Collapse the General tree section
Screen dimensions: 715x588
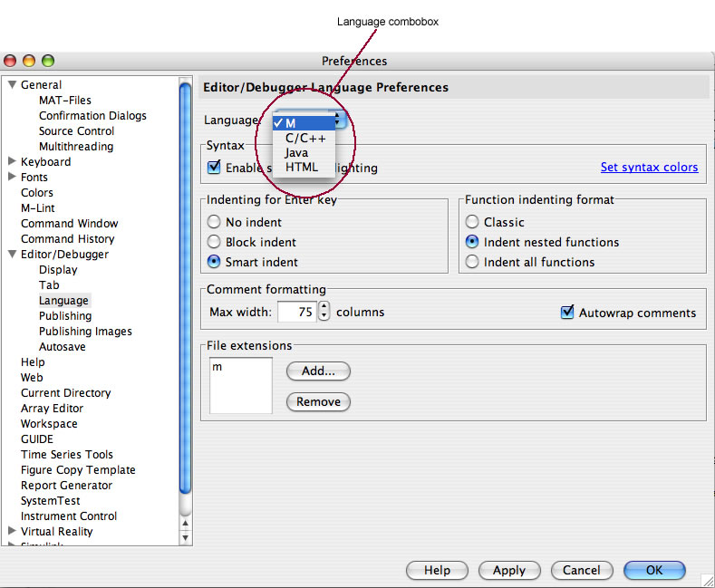tap(13, 85)
